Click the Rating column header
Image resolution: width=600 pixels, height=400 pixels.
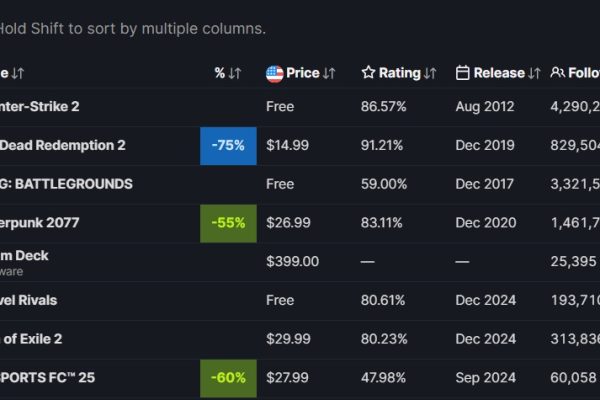coord(399,73)
